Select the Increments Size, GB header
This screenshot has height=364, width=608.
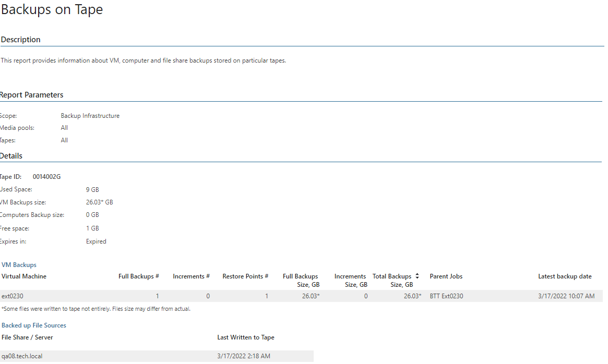click(x=351, y=280)
